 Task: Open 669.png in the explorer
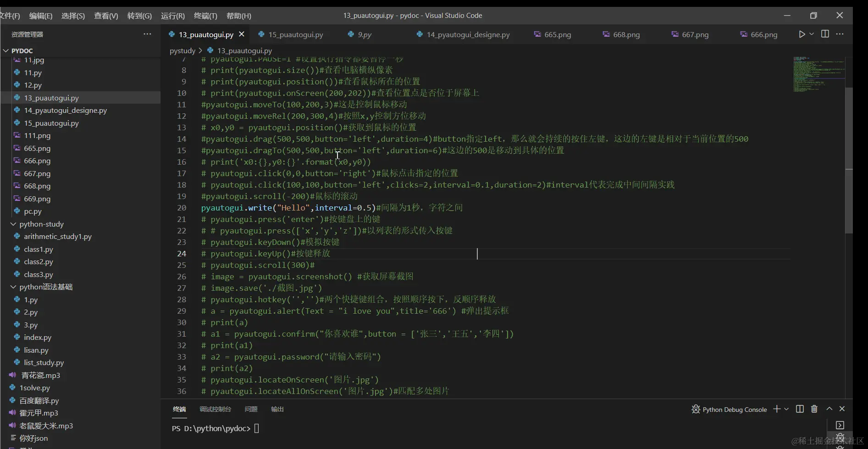(37, 199)
